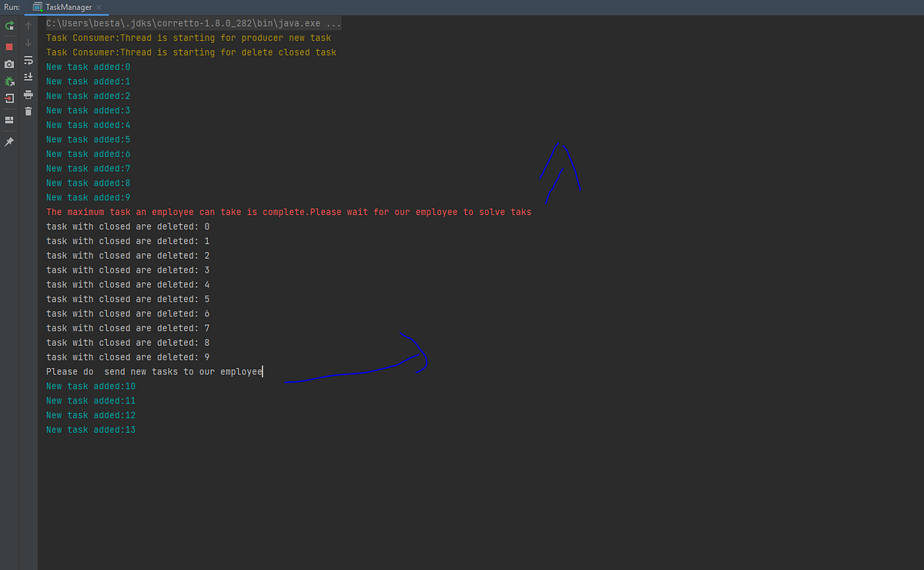
Task: Enable scroll to the end
Action: [28, 76]
